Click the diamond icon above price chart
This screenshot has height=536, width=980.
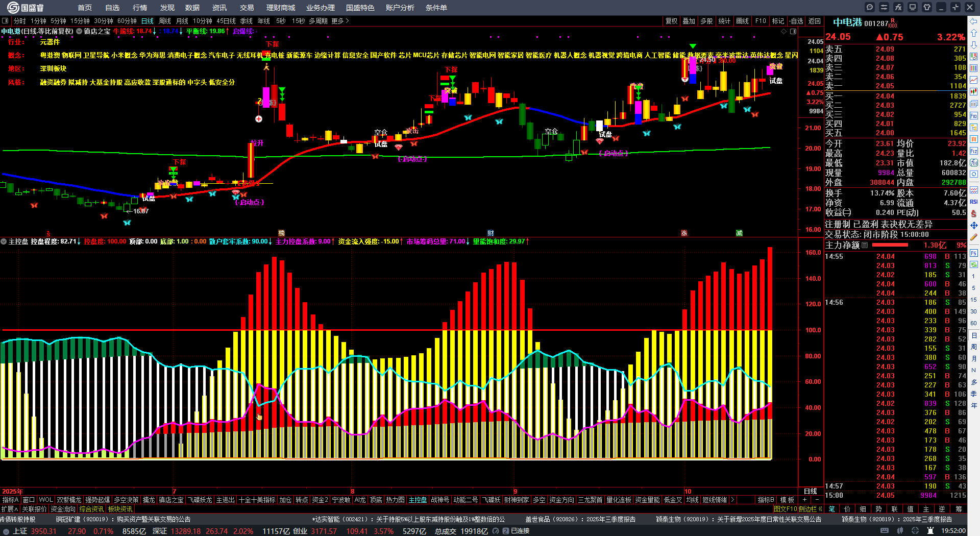coord(784,31)
